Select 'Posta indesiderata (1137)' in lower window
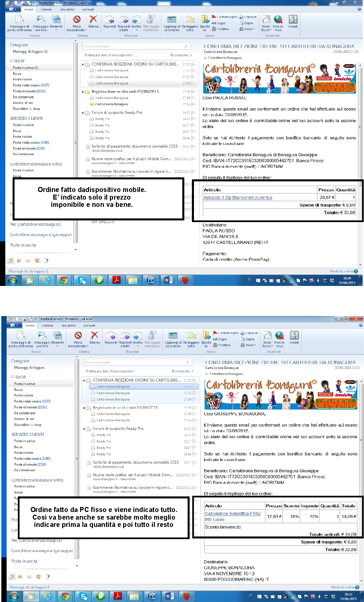Viewport: 364px width, 602px height. 32,401
